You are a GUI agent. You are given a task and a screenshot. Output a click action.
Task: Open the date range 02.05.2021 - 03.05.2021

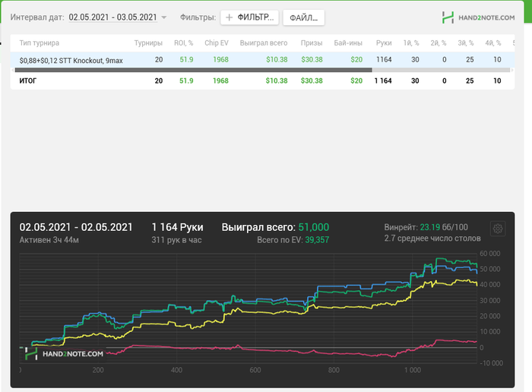(112, 17)
